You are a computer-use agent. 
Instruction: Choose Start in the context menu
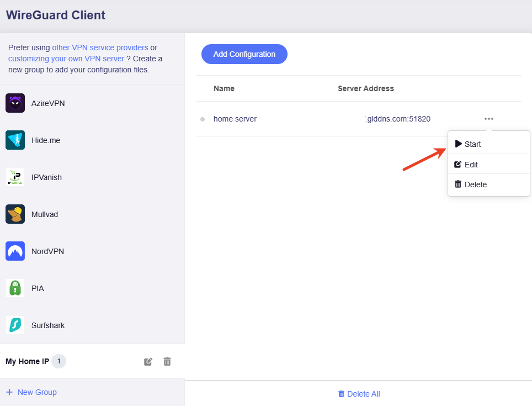[489, 144]
